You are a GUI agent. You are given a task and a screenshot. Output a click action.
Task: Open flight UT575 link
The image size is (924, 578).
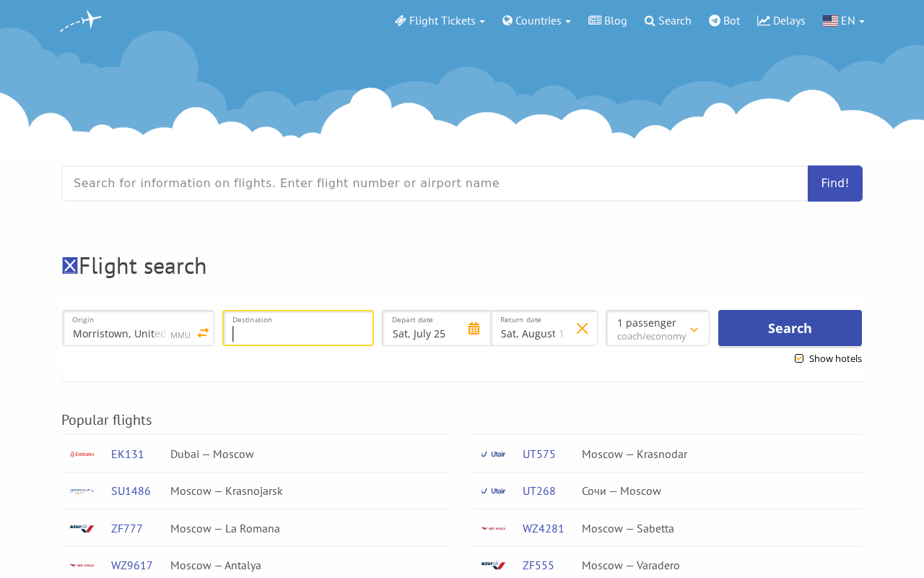pyautogui.click(x=539, y=454)
